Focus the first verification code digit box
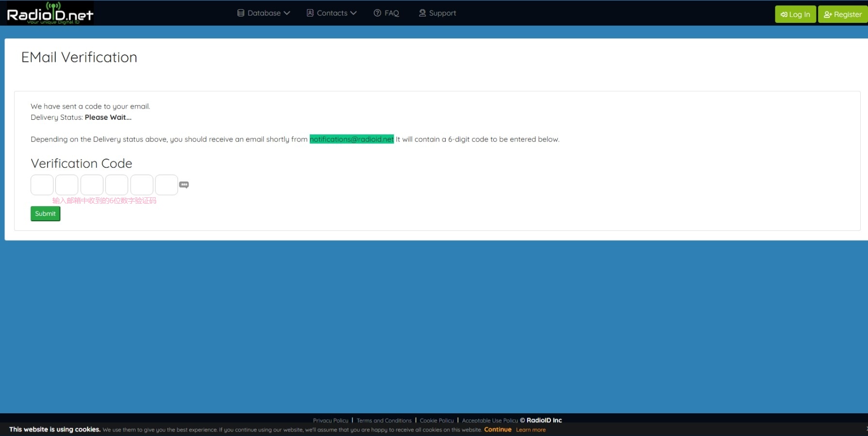Image resolution: width=868 pixels, height=436 pixels. tap(42, 185)
